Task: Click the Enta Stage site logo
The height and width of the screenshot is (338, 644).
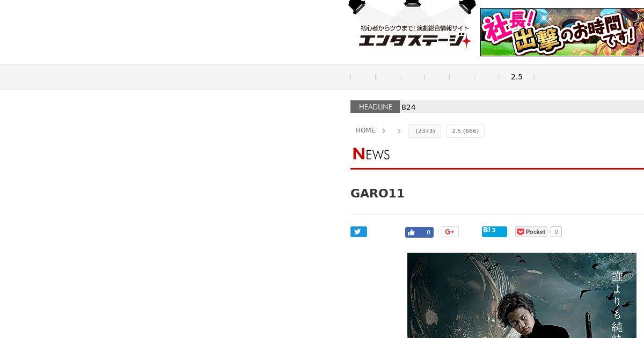Action: (412, 26)
